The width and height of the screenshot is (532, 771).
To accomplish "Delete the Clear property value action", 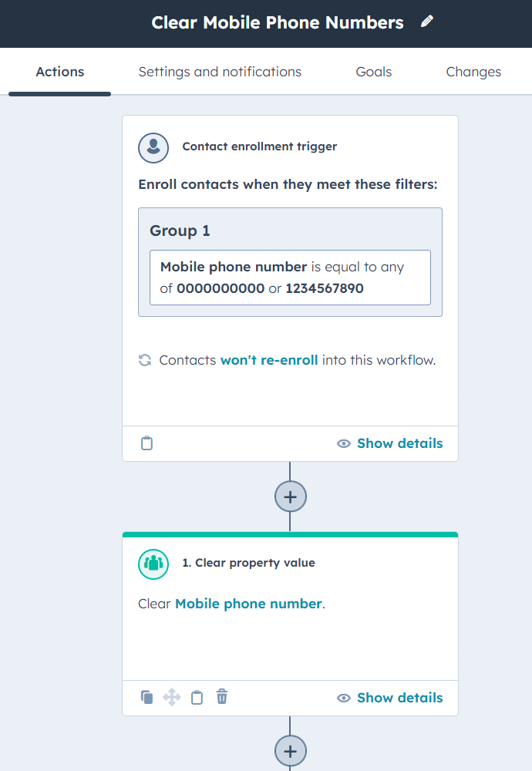I will pos(222,697).
